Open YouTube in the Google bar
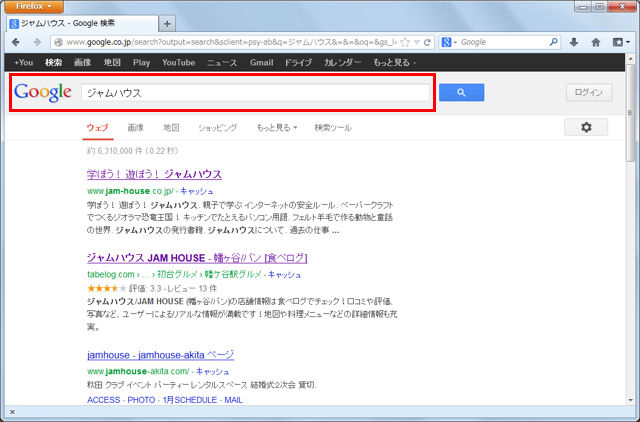640x422 pixels. click(x=178, y=63)
